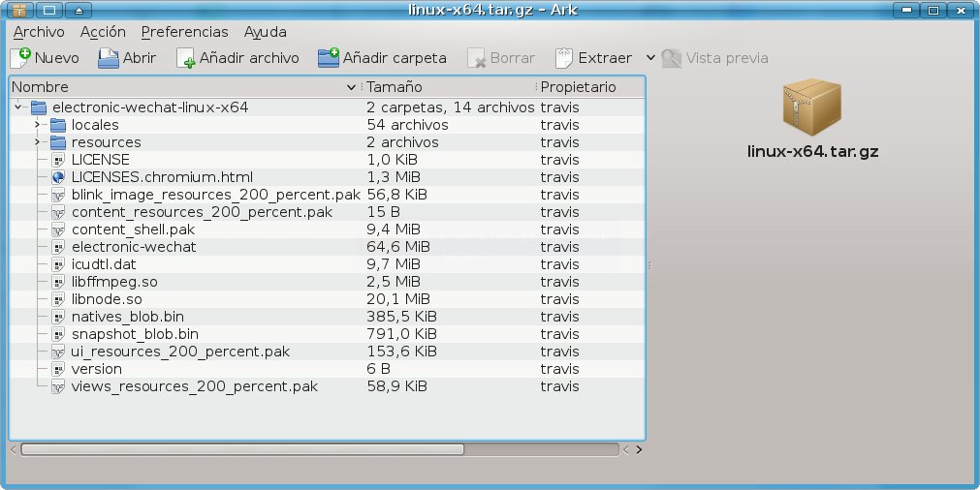980x490 pixels.
Task: Select the resources folder icon
Action: [x=58, y=142]
